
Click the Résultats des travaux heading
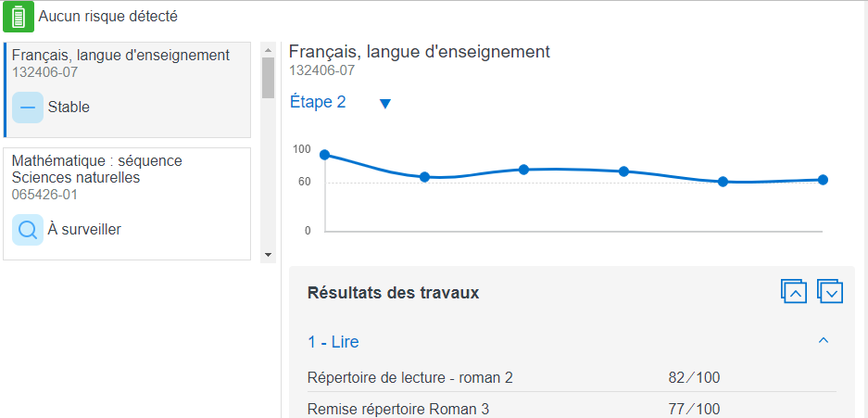pos(393,293)
